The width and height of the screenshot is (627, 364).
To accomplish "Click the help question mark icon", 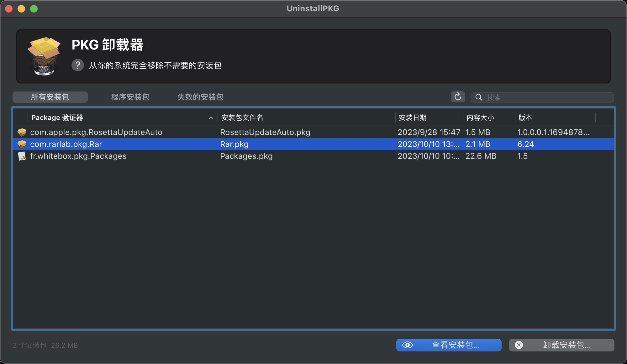I will (78, 65).
